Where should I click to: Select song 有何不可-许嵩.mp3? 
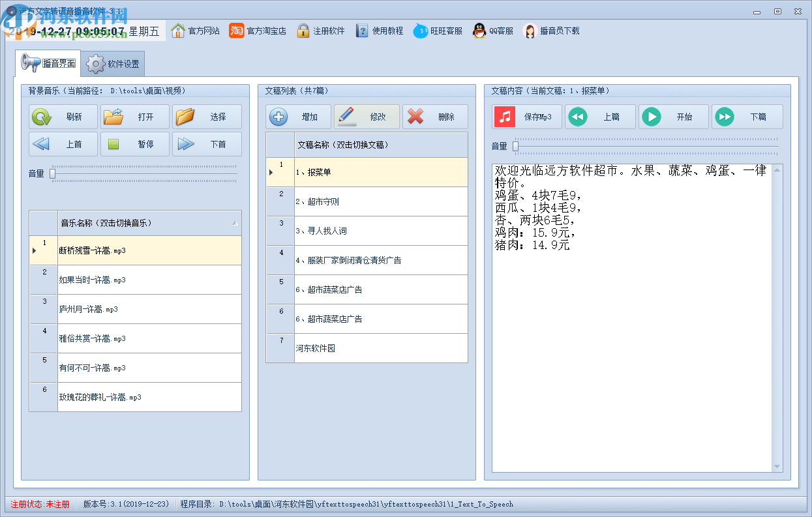149,368
